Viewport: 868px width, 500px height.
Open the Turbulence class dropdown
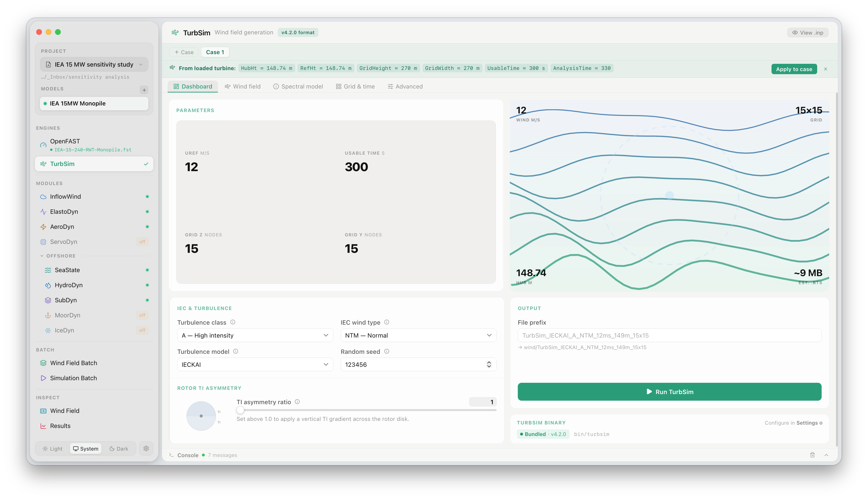[x=255, y=335]
